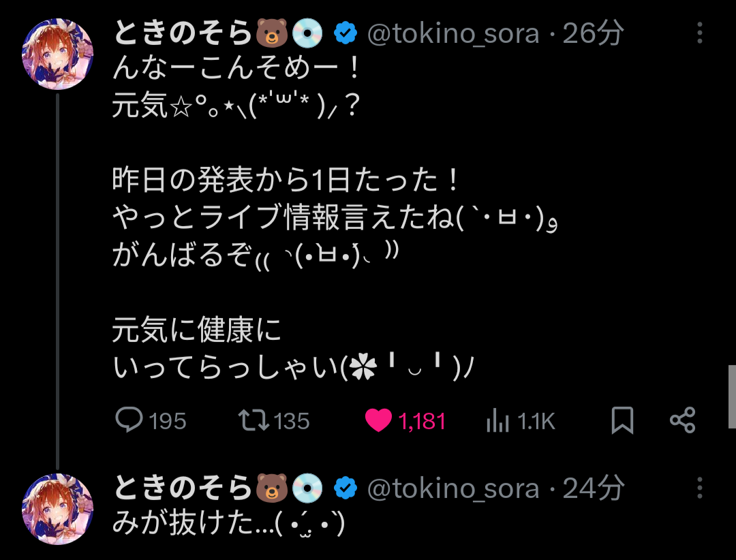The image size is (736, 560).
Task: Open the more options menu on the 24分 tweet
Action: 700,488
